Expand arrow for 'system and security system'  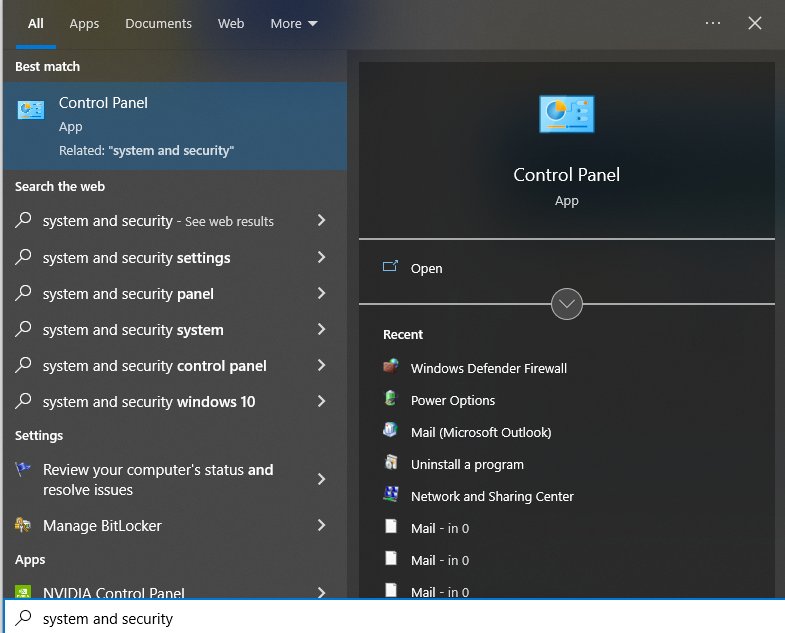321,329
